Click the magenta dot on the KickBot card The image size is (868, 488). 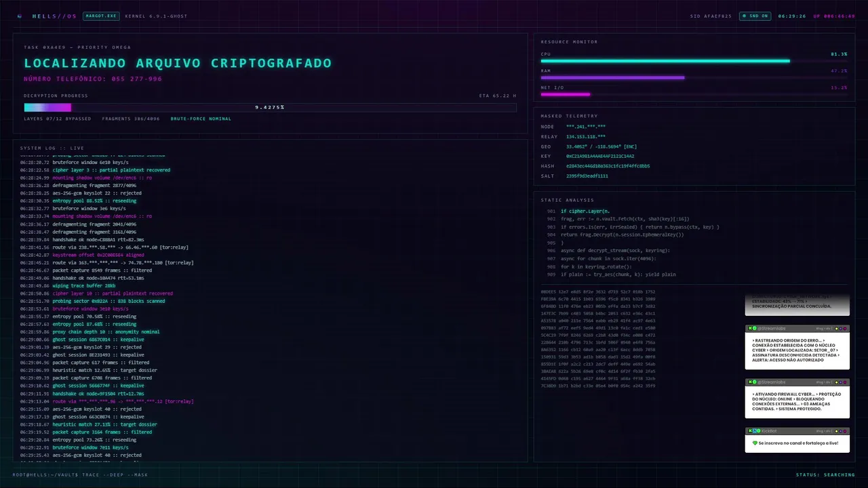coord(845,431)
